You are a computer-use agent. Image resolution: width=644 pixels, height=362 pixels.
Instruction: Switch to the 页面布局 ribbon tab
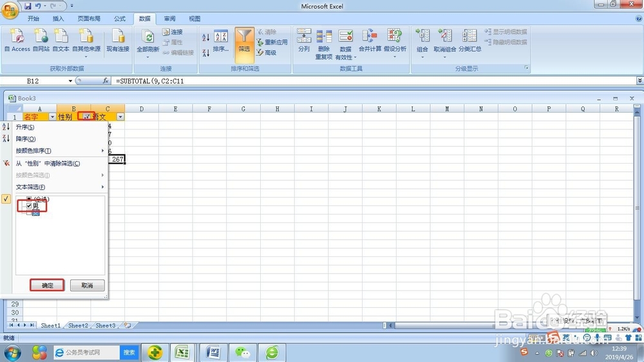coord(89,19)
